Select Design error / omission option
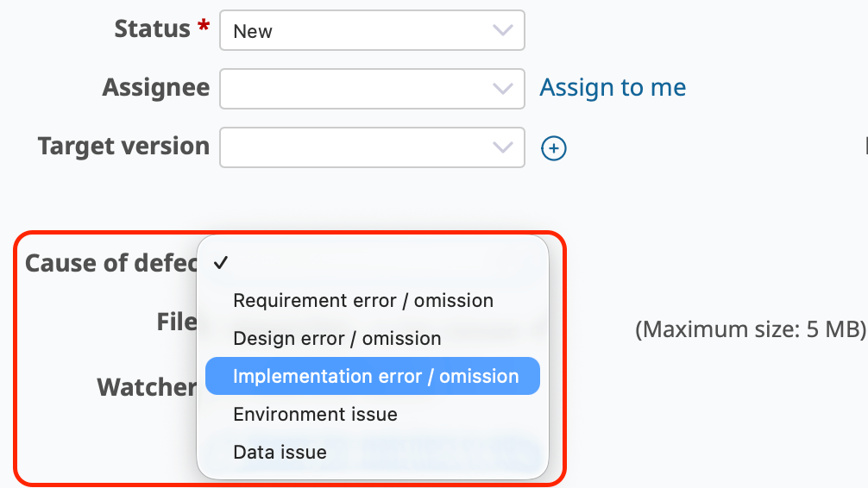Viewport: 868px width, 488px height. (337, 339)
